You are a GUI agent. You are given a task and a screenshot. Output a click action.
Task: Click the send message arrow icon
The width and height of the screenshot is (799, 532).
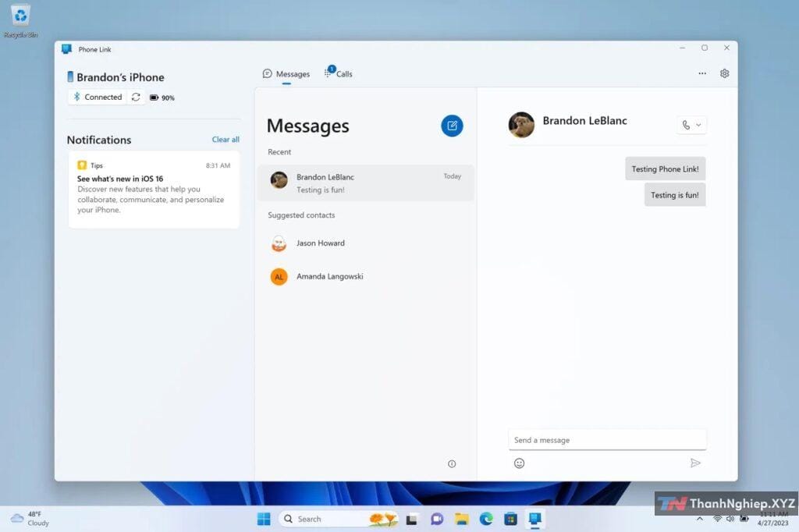pyautogui.click(x=695, y=463)
